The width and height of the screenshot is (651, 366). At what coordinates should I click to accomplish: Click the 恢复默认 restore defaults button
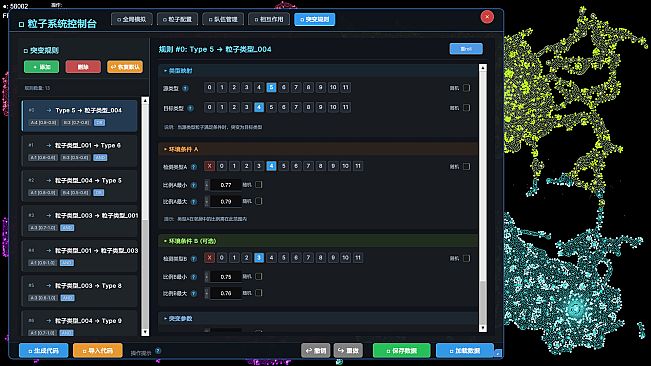pos(125,67)
